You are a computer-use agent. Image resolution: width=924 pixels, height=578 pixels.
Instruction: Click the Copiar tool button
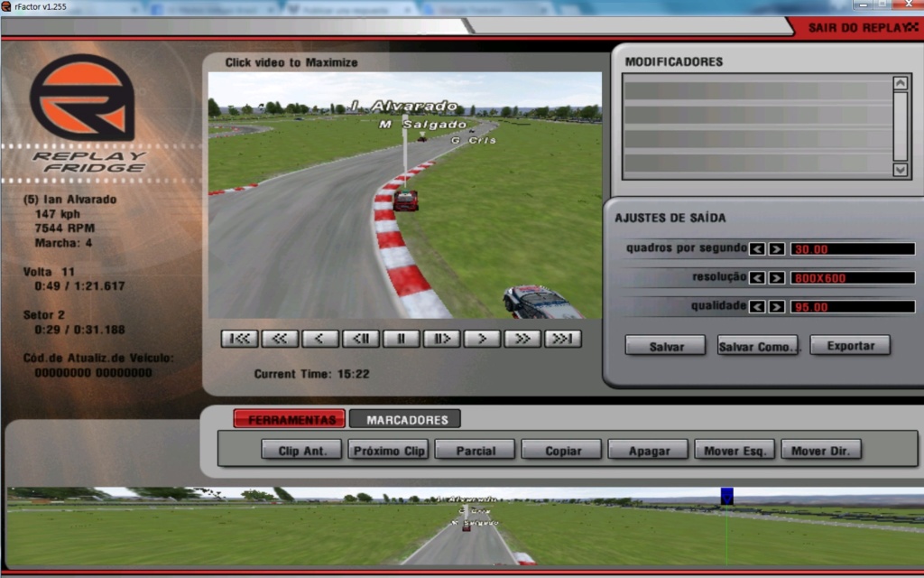click(561, 450)
